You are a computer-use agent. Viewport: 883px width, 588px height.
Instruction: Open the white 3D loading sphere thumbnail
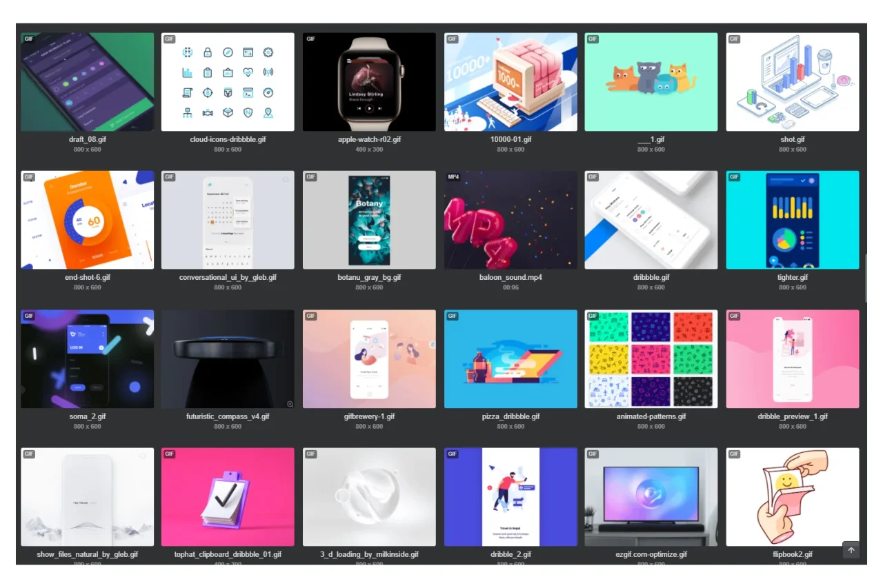(x=369, y=497)
